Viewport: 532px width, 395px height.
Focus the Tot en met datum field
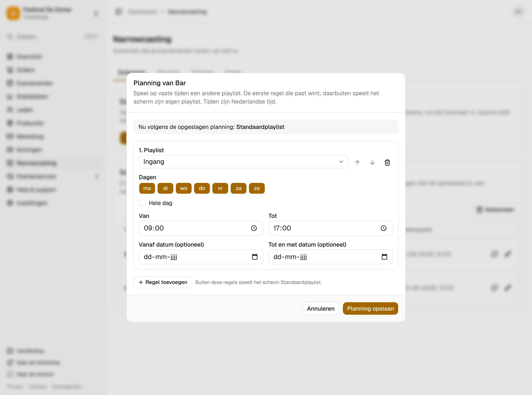[x=331, y=257]
